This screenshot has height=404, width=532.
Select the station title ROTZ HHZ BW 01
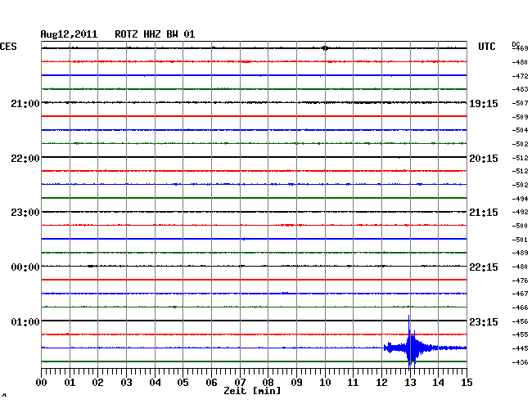click(155, 34)
